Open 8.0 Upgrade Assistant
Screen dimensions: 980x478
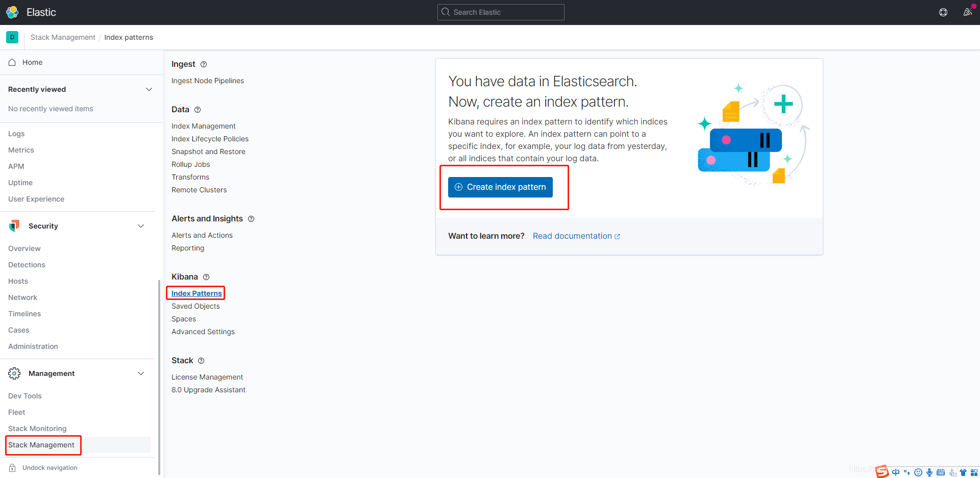[208, 390]
